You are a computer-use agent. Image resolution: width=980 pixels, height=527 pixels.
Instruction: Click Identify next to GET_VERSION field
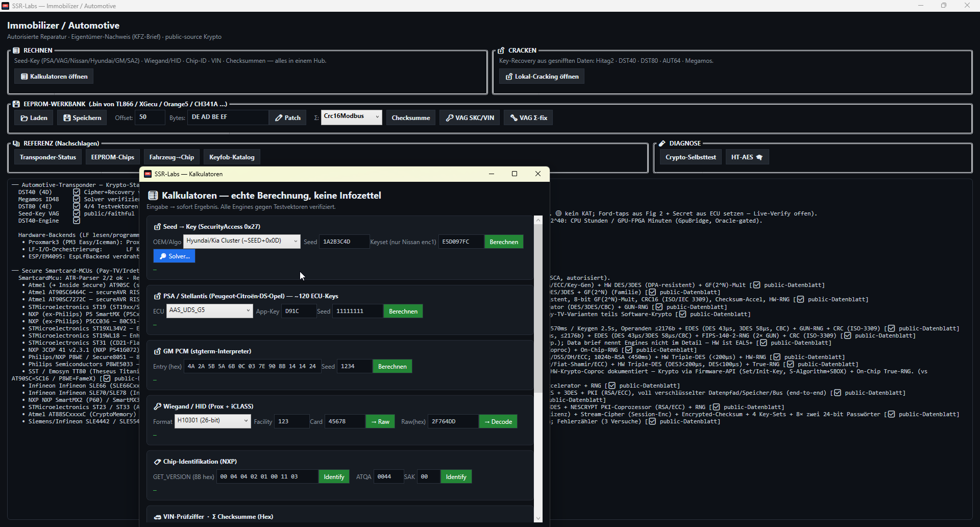334,477
